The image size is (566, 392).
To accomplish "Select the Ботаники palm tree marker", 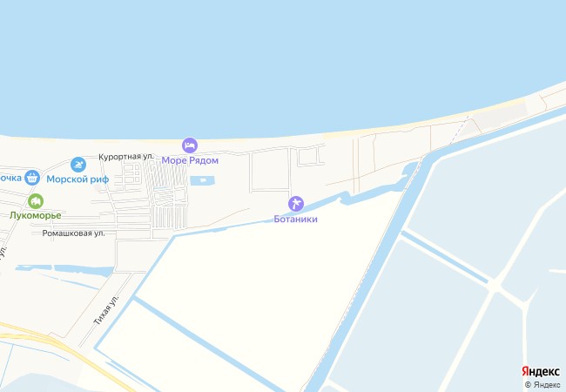I will coord(296,204).
